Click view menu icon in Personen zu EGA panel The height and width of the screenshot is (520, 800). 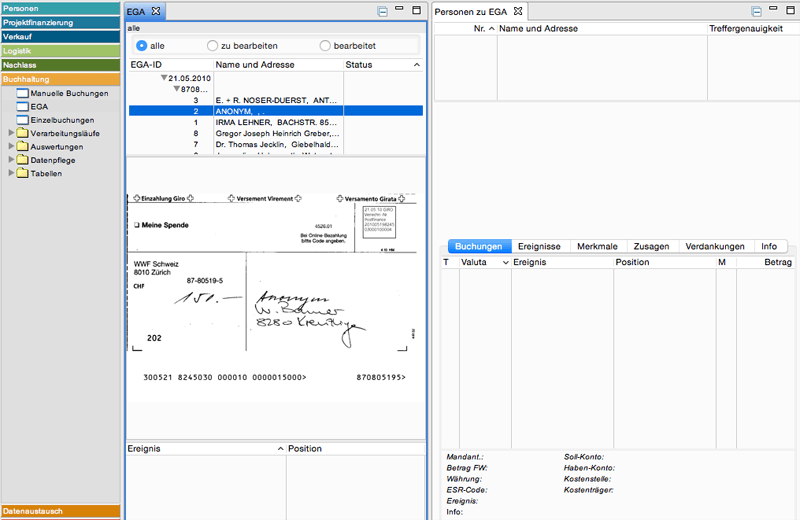[x=756, y=11]
